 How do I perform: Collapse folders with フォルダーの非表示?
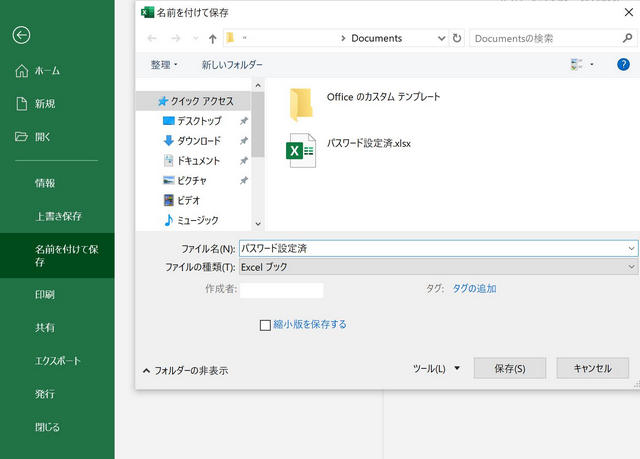tap(186, 370)
